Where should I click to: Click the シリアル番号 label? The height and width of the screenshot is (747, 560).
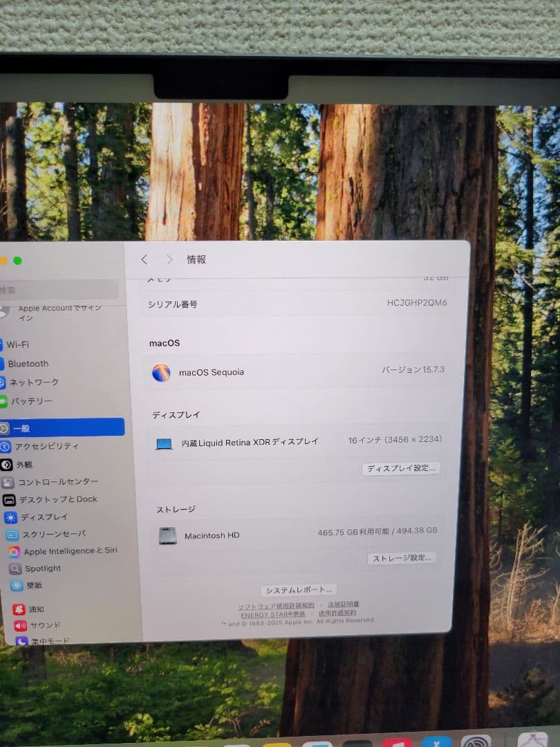pyautogui.click(x=172, y=304)
